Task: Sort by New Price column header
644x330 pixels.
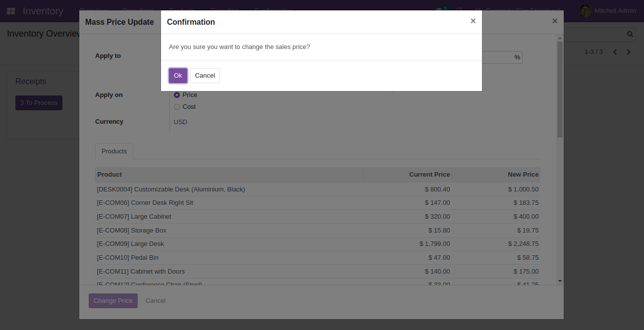Action: pos(523,175)
